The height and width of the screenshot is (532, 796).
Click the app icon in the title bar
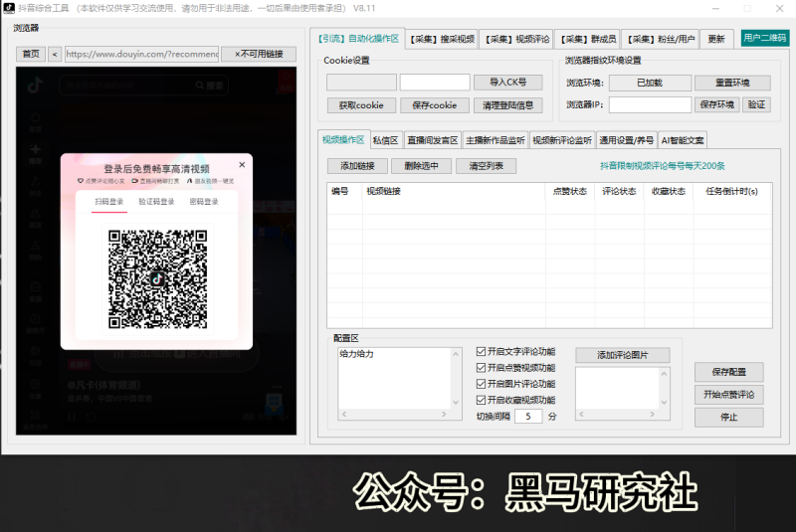pyautogui.click(x=9, y=8)
